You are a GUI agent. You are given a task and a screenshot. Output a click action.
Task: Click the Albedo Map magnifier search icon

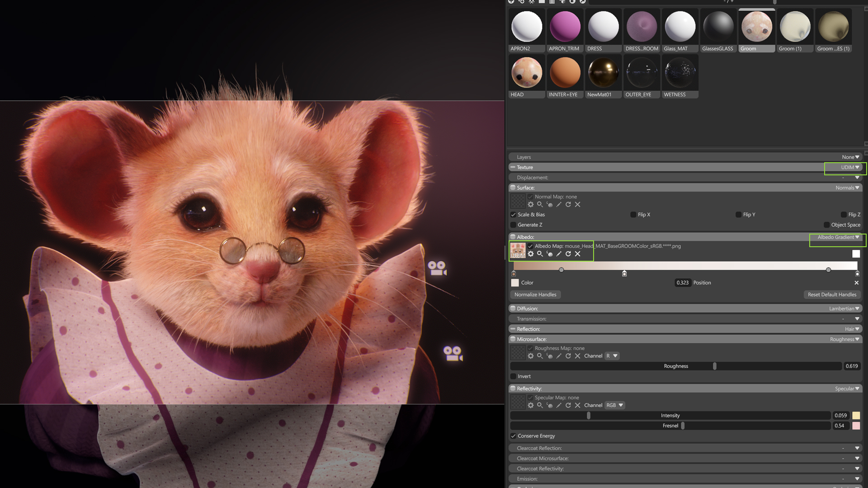540,254
